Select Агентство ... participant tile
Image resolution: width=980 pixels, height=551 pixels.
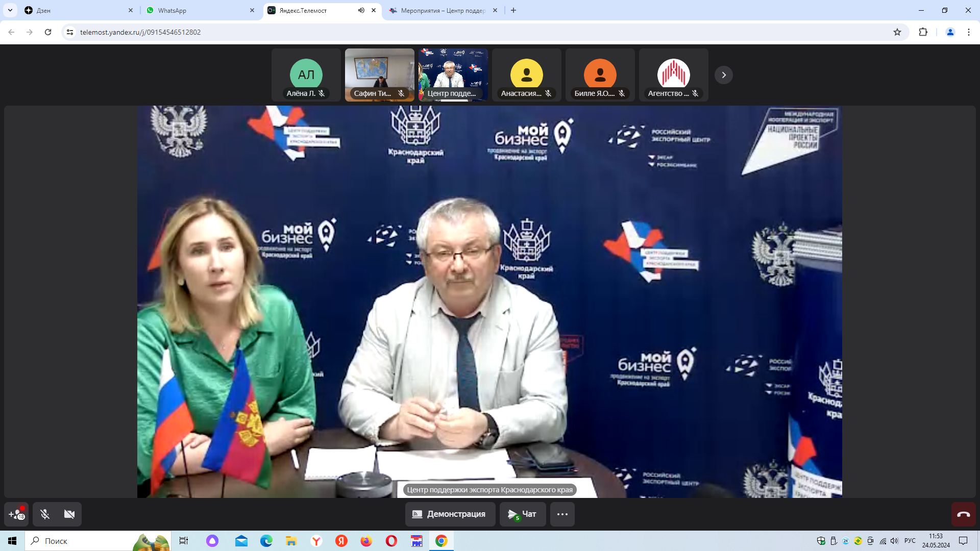click(674, 75)
